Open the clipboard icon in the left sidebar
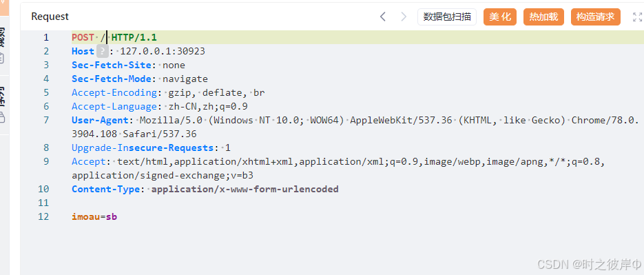This screenshot has height=275, width=644. (1, 59)
